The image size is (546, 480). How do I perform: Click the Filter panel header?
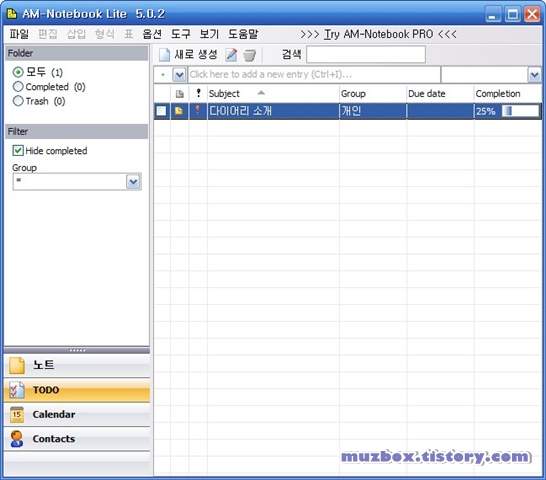[x=76, y=131]
